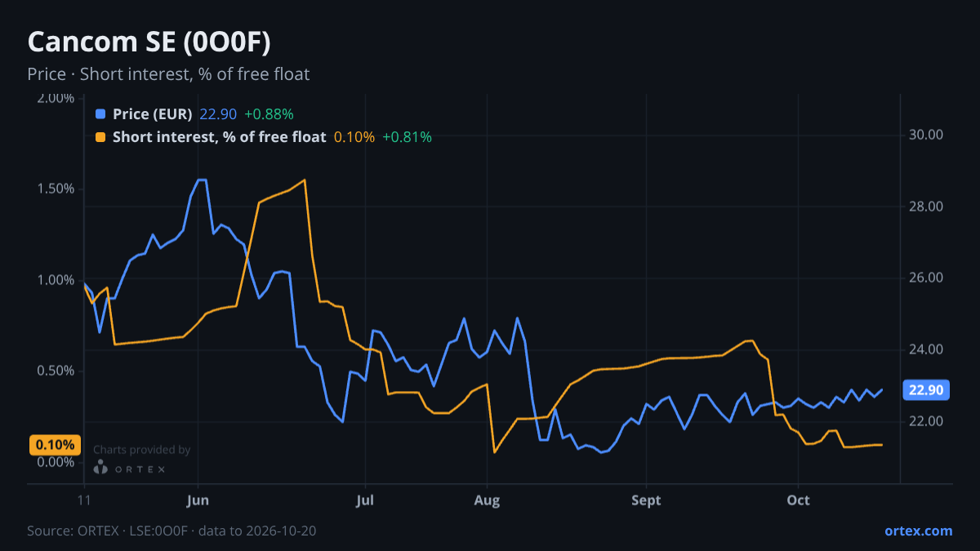980x551 pixels.
Task: Click the 1.00% left axis label
Action: click(x=56, y=280)
